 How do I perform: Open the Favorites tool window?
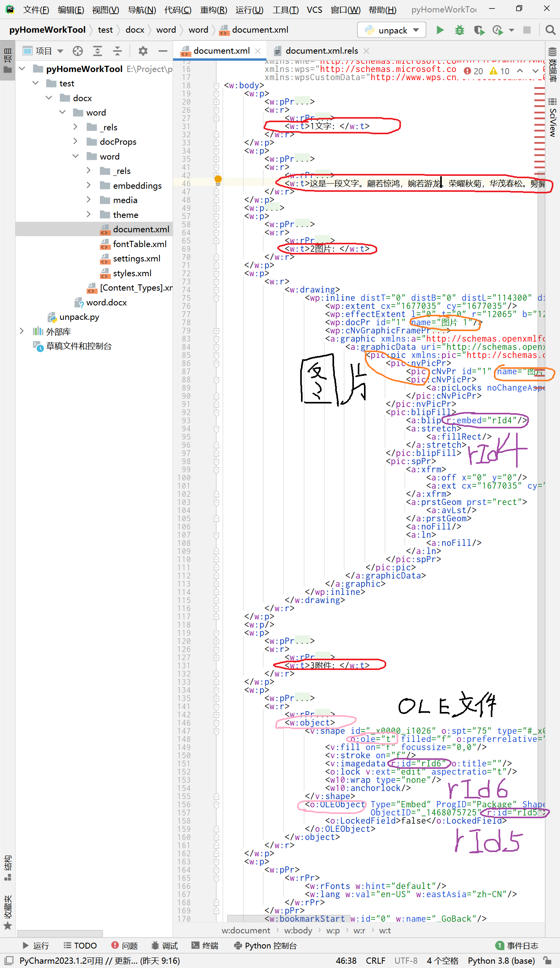[8, 912]
